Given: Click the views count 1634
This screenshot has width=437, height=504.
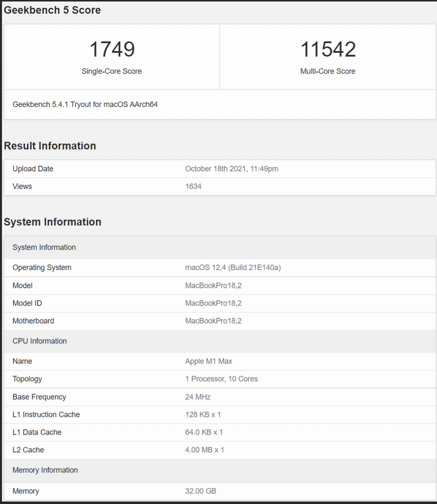Looking at the screenshot, I should click(193, 186).
